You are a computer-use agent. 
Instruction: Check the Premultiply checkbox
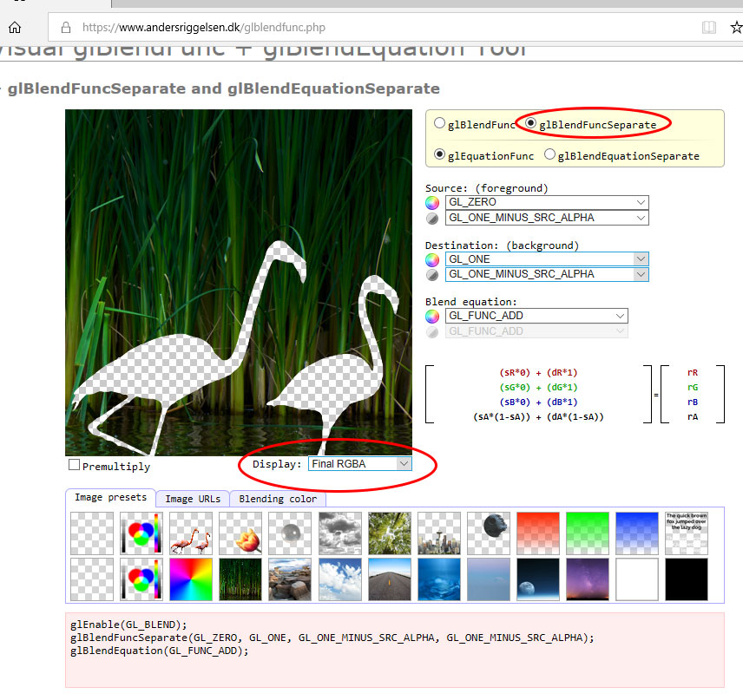[75, 466]
